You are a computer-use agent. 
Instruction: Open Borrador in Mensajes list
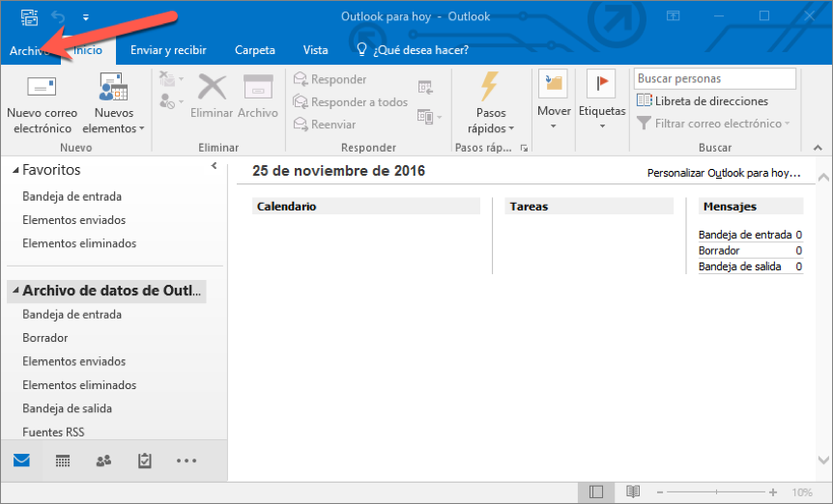pos(719,250)
